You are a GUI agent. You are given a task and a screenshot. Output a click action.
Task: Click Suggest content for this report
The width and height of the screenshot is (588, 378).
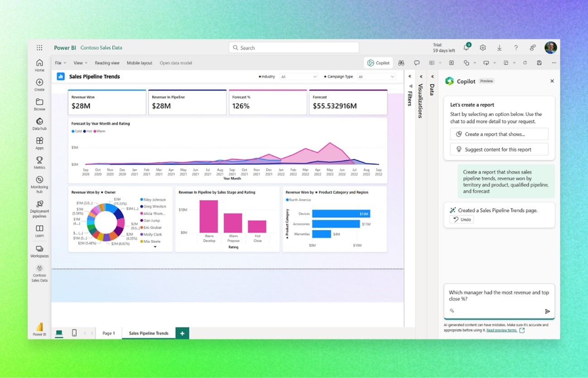[499, 150]
